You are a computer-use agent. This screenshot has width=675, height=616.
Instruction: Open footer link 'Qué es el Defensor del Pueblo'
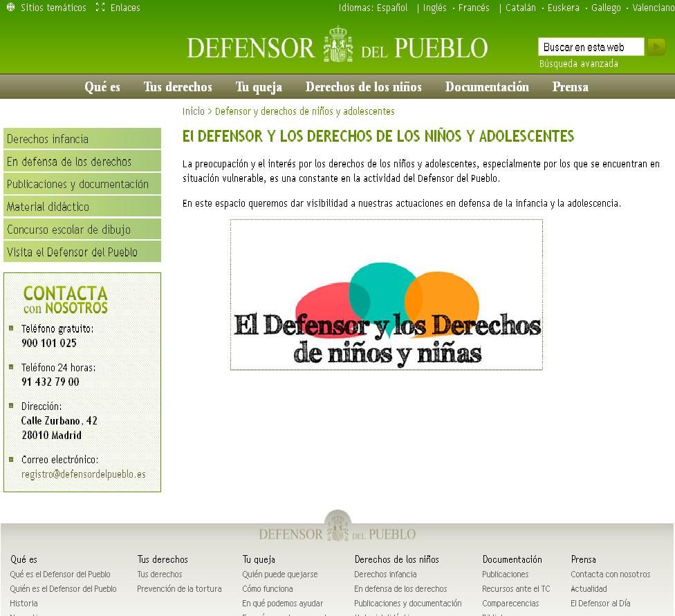[x=60, y=575]
